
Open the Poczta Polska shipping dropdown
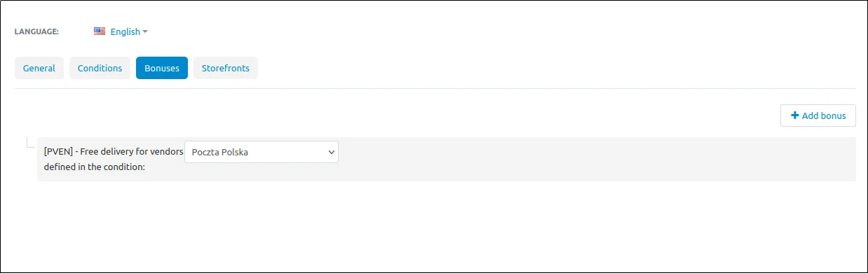[262, 152]
